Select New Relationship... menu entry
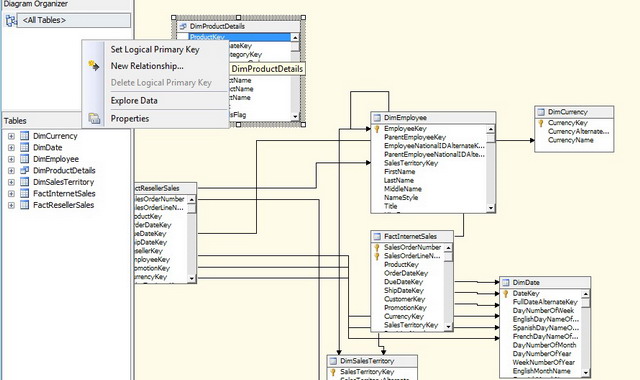This screenshot has height=380, width=640. [147, 66]
